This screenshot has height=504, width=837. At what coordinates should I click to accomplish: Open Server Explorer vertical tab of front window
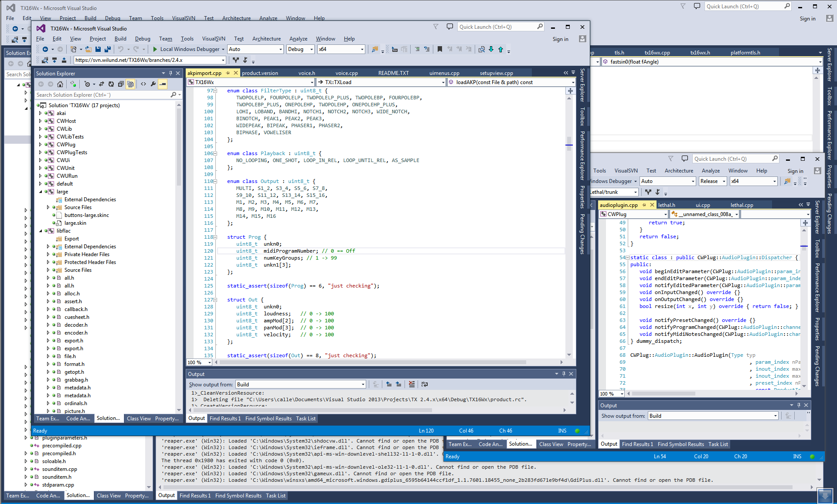coord(582,85)
